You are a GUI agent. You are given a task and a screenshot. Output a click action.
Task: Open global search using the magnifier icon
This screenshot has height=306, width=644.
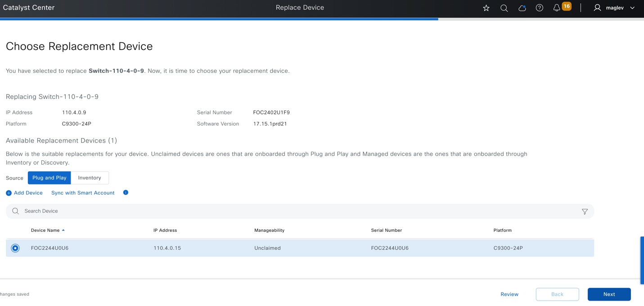(x=504, y=8)
